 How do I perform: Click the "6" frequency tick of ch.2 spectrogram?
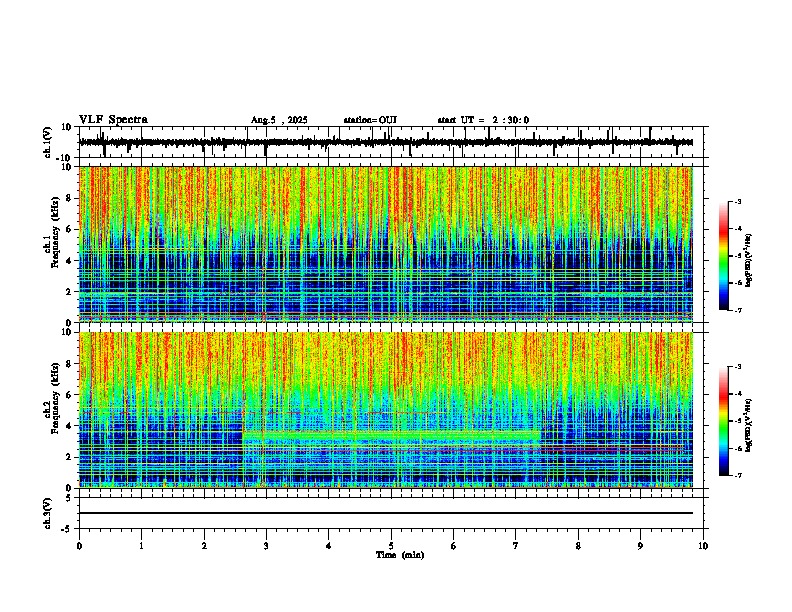pyautogui.click(x=70, y=395)
